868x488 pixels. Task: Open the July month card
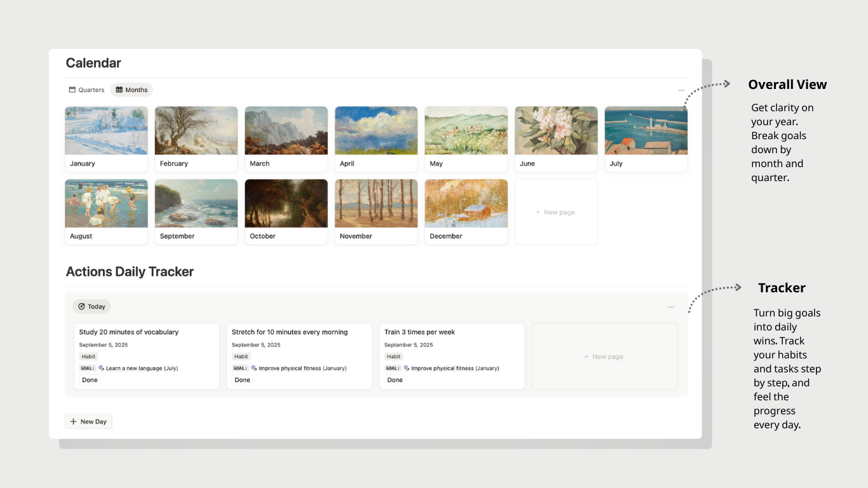(646, 139)
